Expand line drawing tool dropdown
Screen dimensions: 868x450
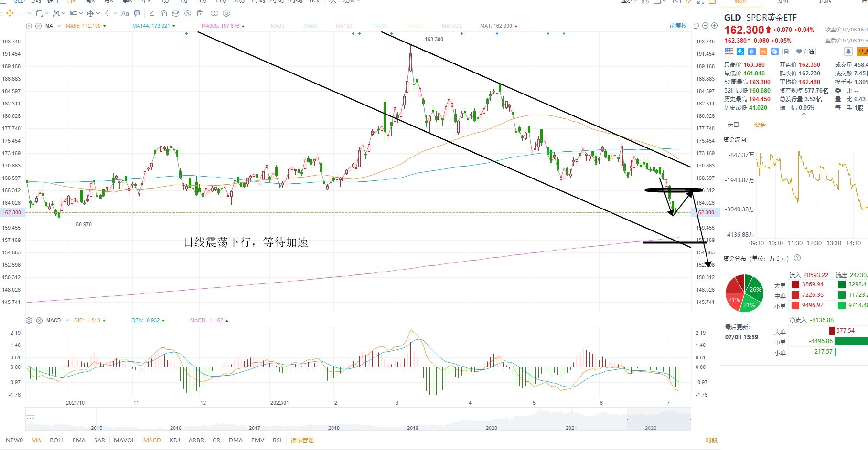[x=29, y=13]
